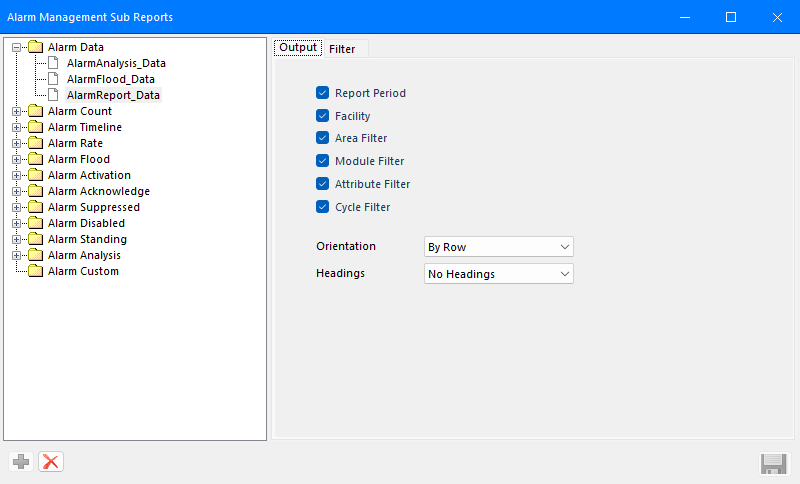Click the red X delete icon

coord(51,462)
